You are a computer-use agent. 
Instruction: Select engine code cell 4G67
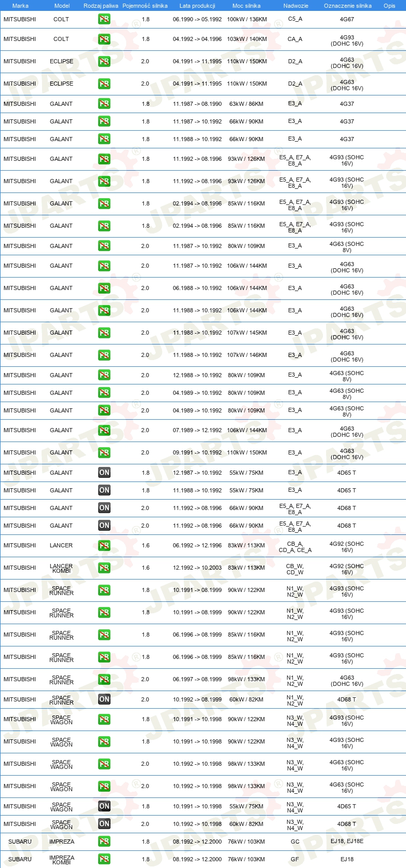coord(347,19)
